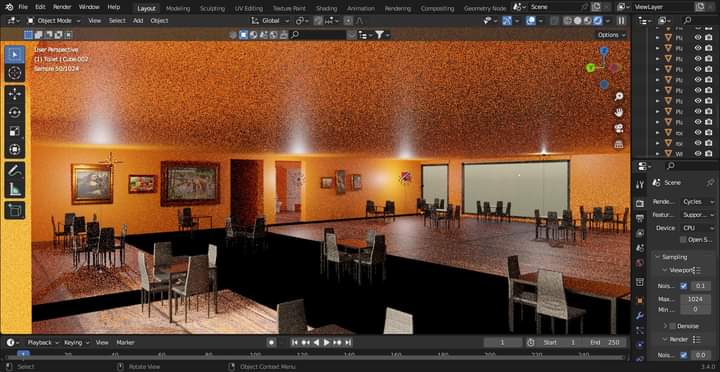Open the Options dropdown in viewport

pos(612,35)
